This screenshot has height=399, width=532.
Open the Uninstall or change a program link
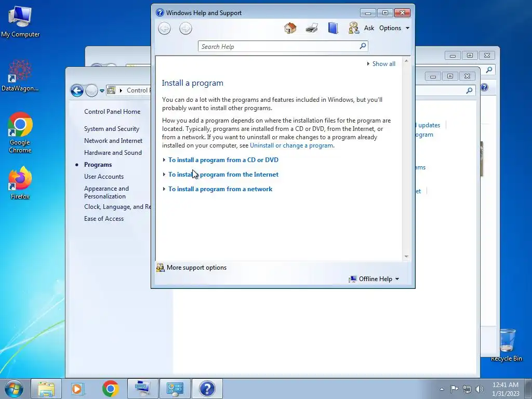[291, 145]
